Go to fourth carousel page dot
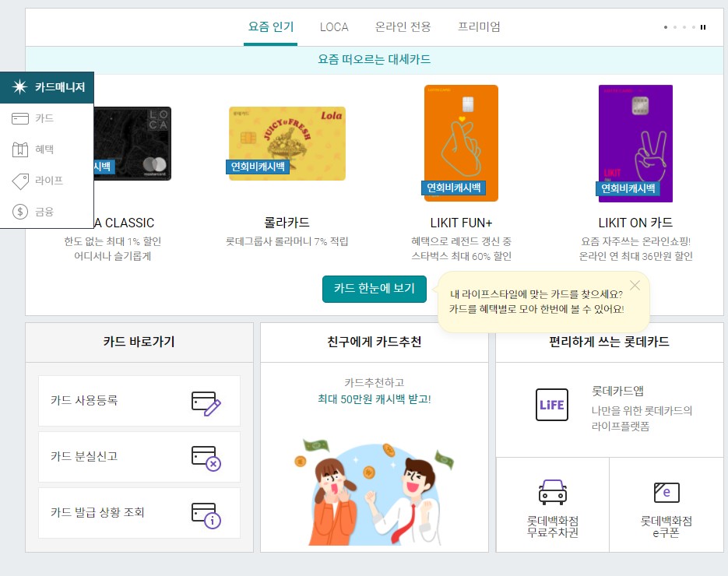The height and width of the screenshot is (576, 728). click(x=694, y=27)
